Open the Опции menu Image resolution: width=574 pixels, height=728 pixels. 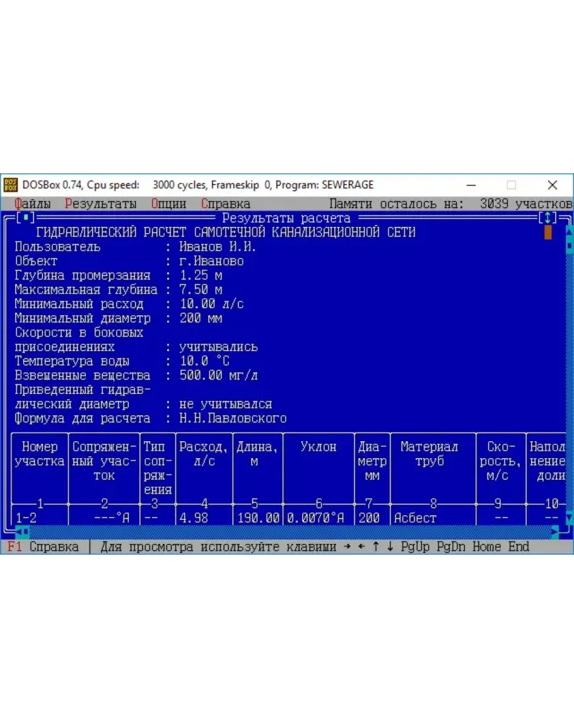(x=168, y=204)
